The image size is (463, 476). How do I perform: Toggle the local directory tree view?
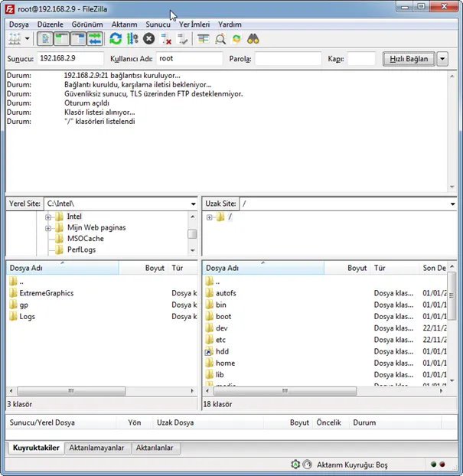tap(62, 39)
